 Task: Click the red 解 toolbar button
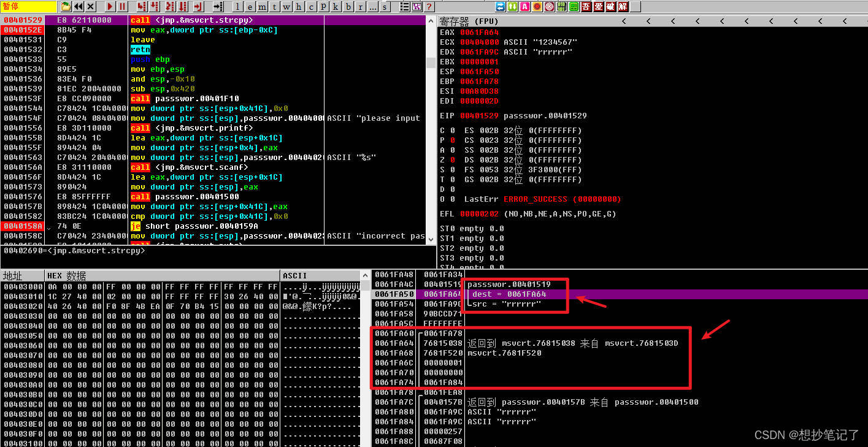point(623,7)
